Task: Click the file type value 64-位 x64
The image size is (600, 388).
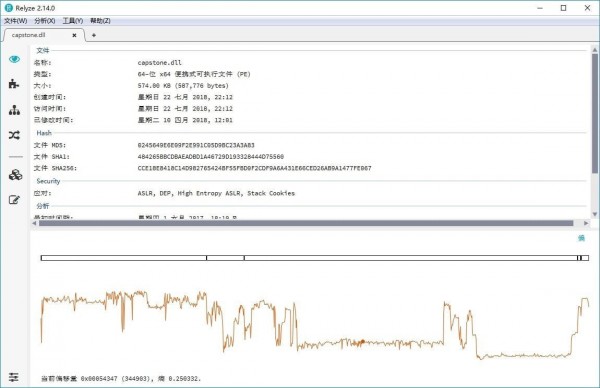Action: (x=194, y=74)
